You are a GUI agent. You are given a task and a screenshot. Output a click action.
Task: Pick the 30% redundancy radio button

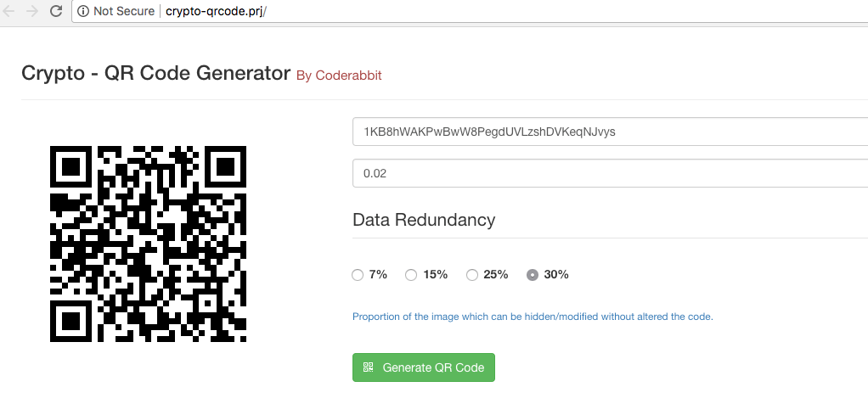point(533,275)
